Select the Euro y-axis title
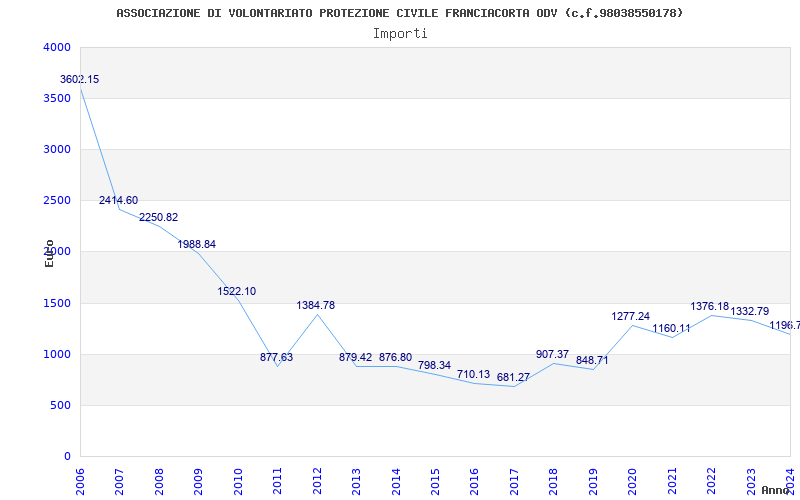Viewport: 800px width, 500px height. (49, 253)
